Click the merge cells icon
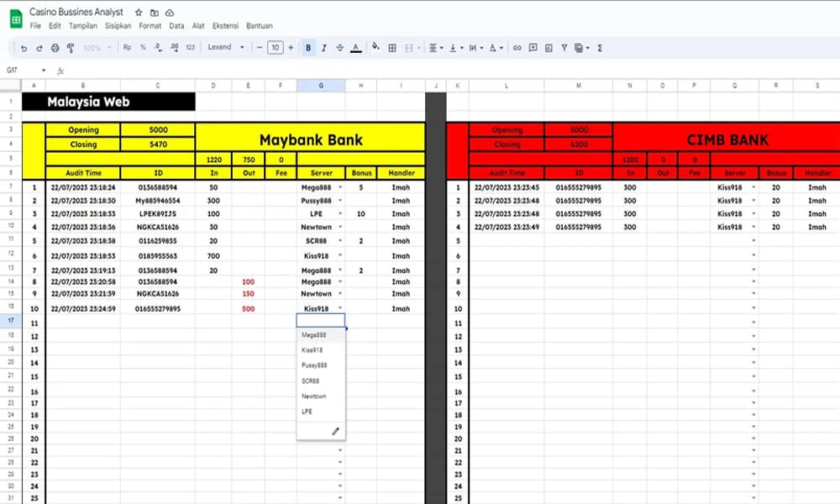This screenshot has height=504, width=840. click(x=409, y=48)
